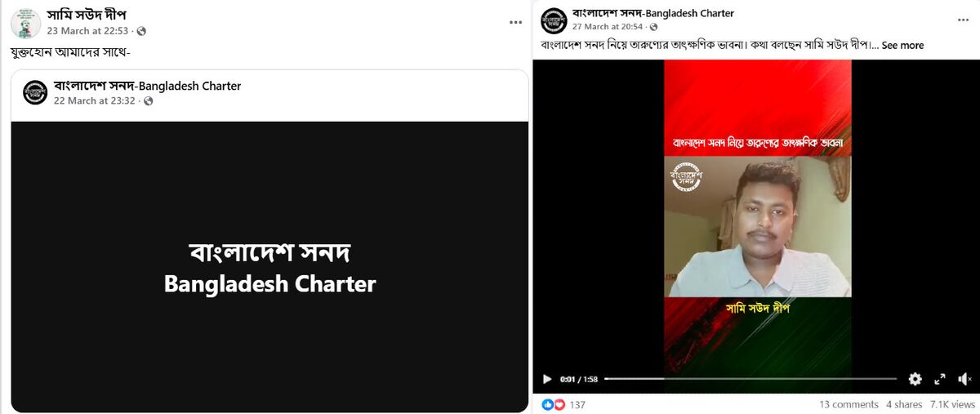This screenshot has width=980, height=414.
Task: Click the Bangladesh Charter page avatar in the right post
Action: (x=554, y=20)
